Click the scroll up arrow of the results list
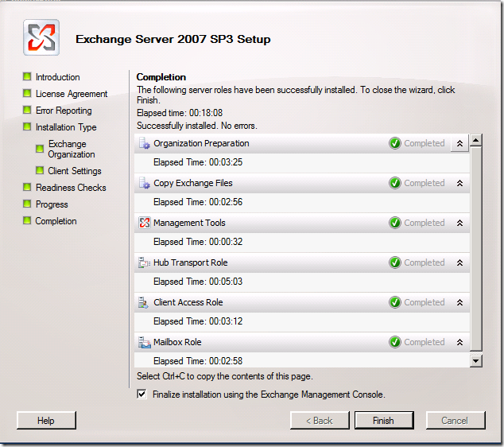 [475, 140]
